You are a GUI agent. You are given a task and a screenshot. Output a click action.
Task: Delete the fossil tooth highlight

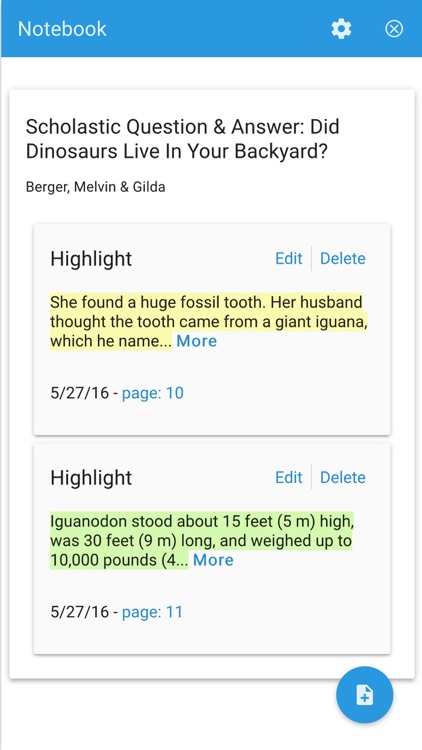(343, 258)
